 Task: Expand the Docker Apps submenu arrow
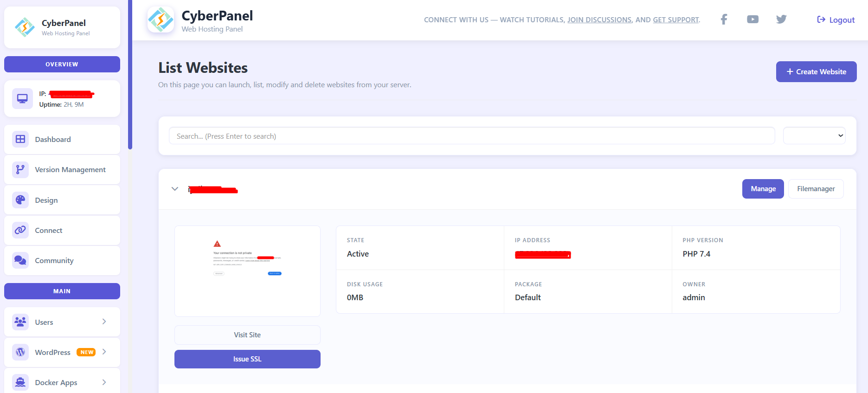click(x=104, y=382)
